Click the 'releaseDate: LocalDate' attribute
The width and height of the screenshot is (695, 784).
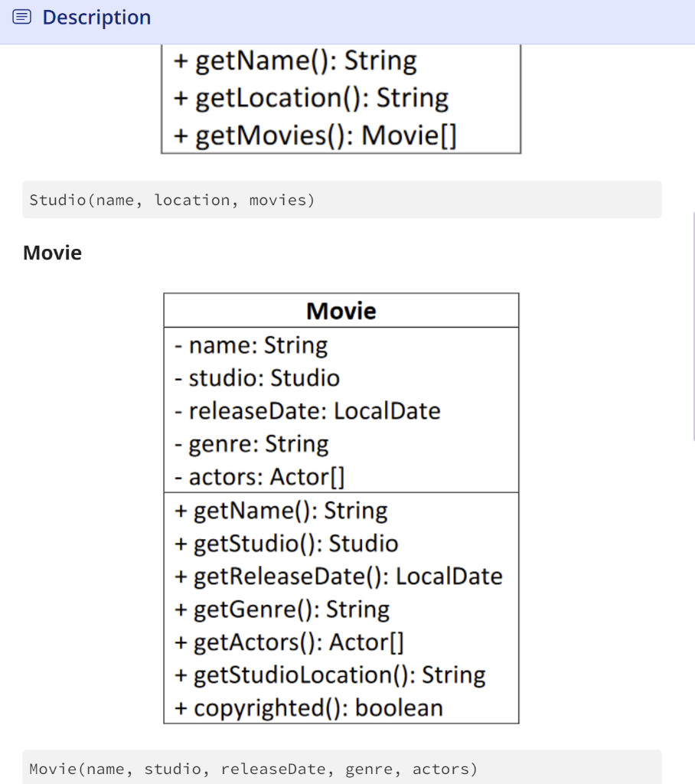coord(308,411)
